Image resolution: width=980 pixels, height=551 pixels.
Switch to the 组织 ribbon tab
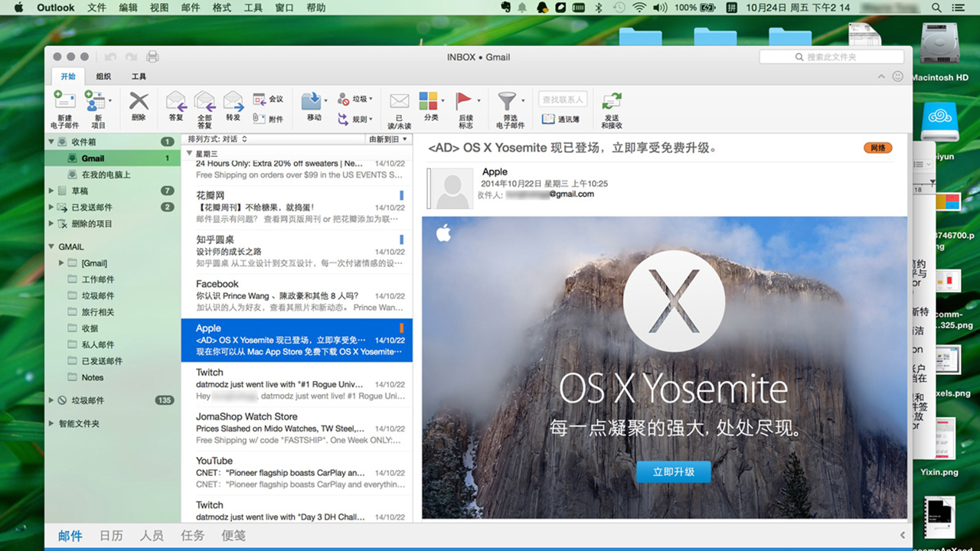click(x=103, y=77)
